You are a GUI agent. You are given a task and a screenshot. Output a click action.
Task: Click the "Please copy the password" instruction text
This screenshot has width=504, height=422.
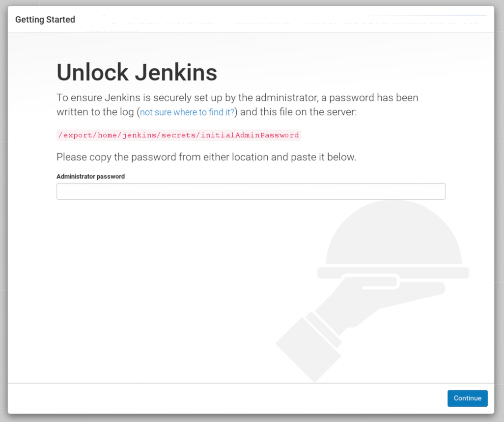[206, 157]
